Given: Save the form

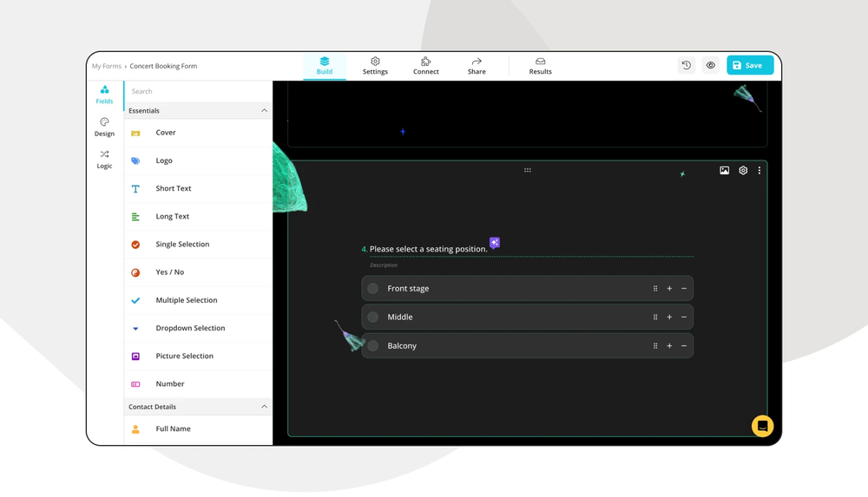Looking at the screenshot, I should coord(749,65).
